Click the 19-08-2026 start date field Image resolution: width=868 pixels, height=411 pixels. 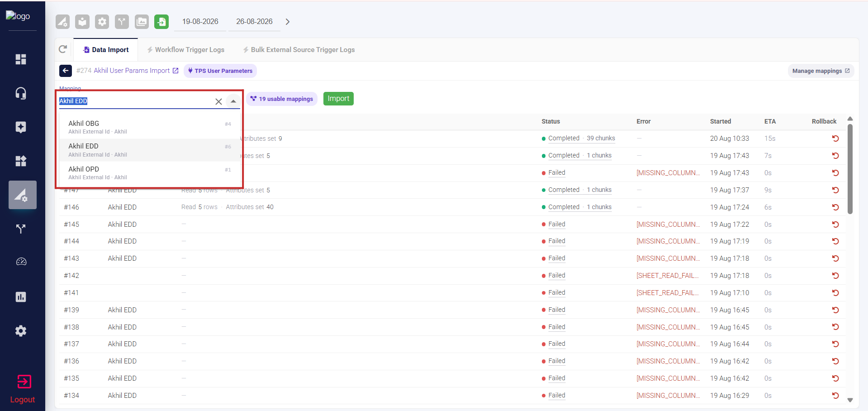pyautogui.click(x=200, y=22)
